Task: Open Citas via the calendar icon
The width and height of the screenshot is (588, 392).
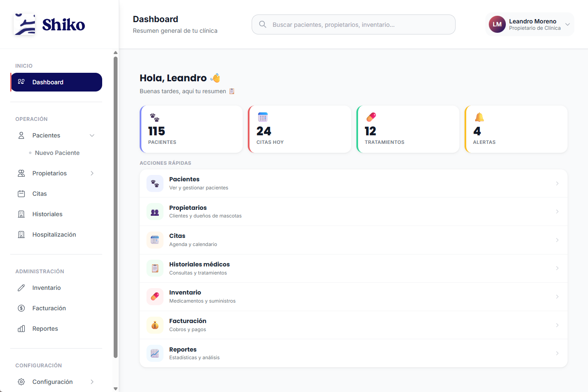Action: (21, 193)
